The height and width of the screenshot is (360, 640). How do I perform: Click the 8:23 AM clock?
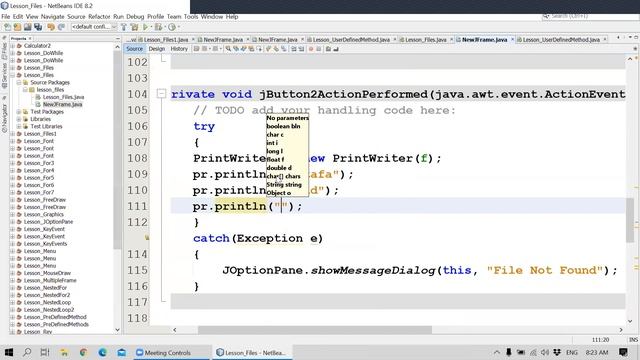[x=597, y=352]
